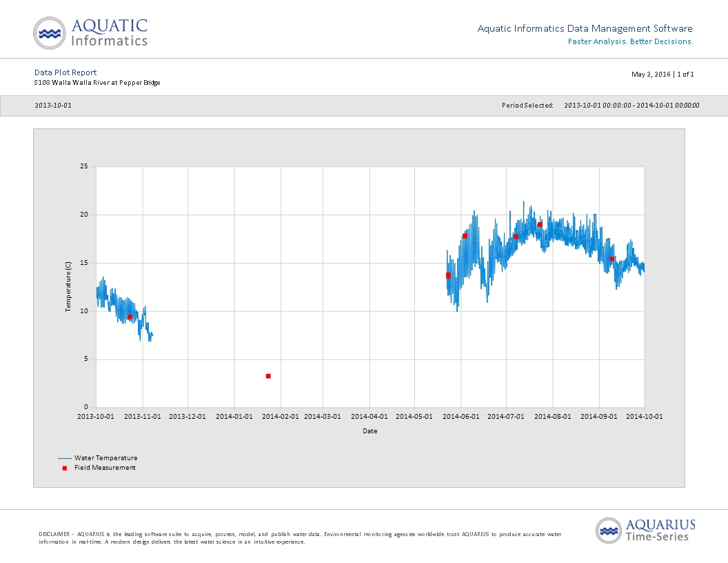Screen dimensions: 728x563
Task: Click x-axis label 2014-04-01
Action: pyautogui.click(x=369, y=416)
